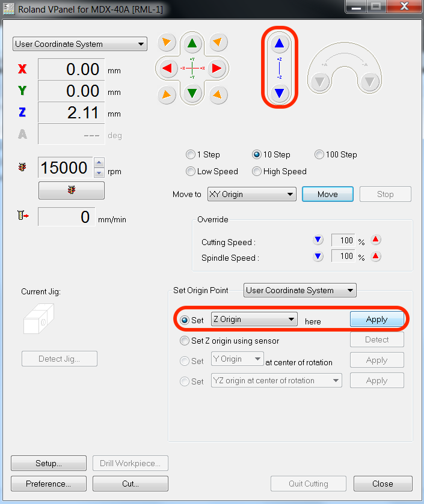This screenshot has height=504, width=424.
Task: Click the Detect Jig button
Action: [60, 359]
